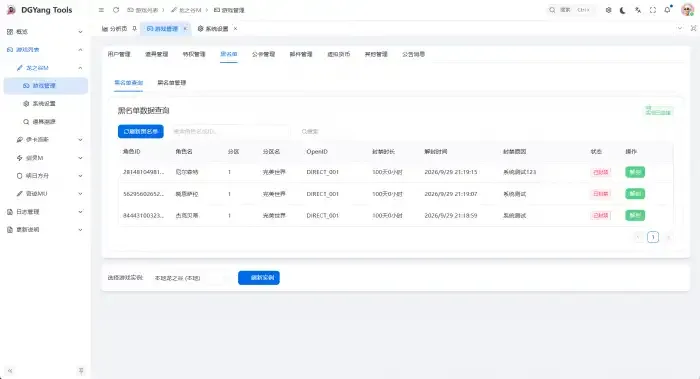Collapse the 游戏列表 sidebar menu

click(x=45, y=50)
